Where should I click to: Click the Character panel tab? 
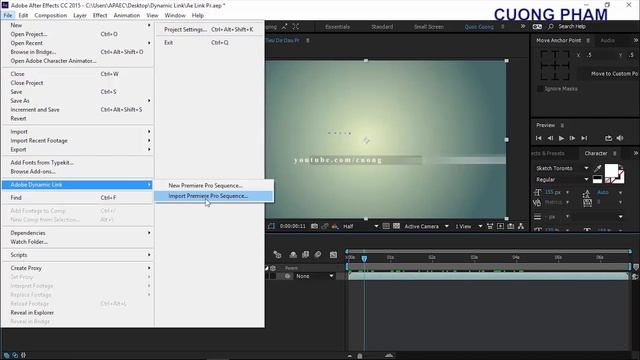(x=596, y=153)
